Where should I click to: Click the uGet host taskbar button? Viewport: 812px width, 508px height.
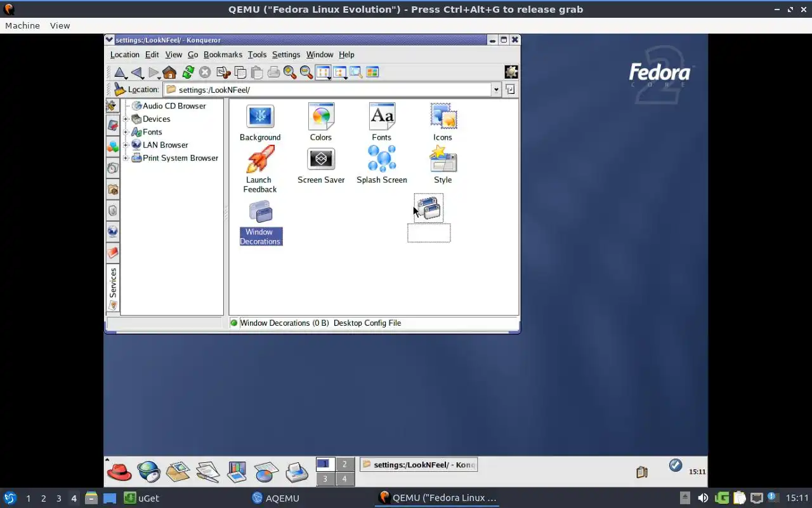142,498
